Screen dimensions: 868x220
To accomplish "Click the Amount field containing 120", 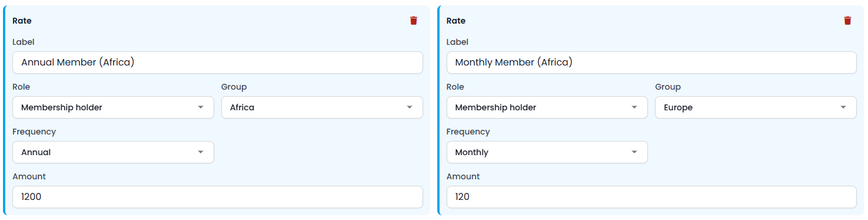I will 651,197.
